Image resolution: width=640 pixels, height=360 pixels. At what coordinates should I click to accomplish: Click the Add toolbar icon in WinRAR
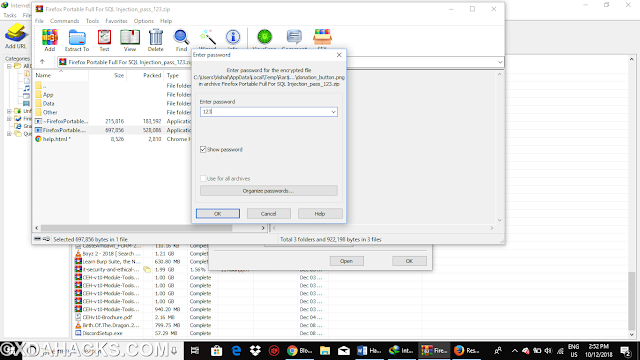coord(49,40)
